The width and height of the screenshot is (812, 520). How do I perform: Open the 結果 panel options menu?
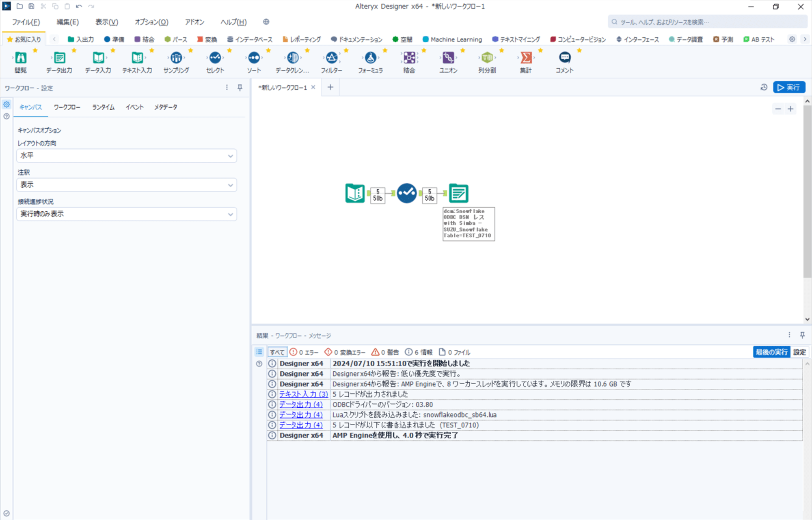(x=789, y=335)
